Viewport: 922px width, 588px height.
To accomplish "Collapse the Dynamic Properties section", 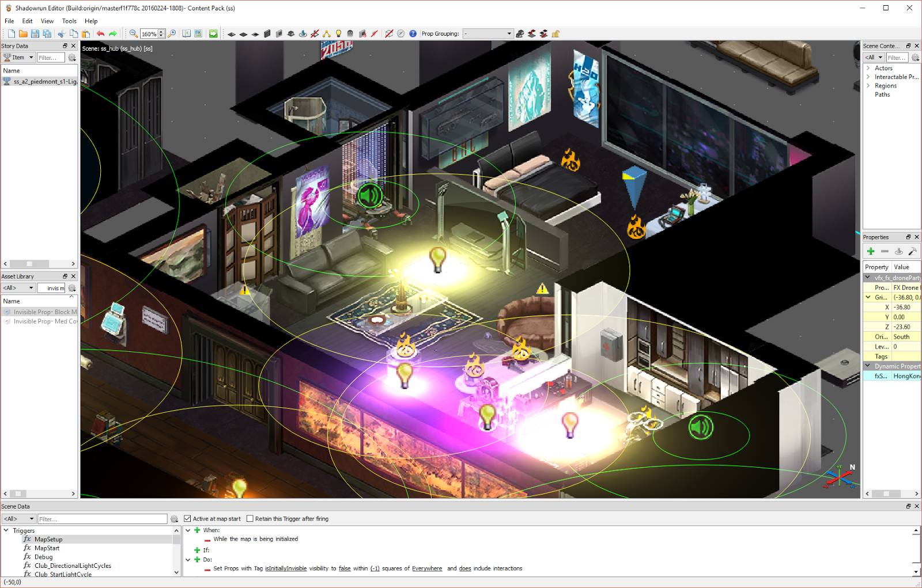I will pyautogui.click(x=868, y=366).
